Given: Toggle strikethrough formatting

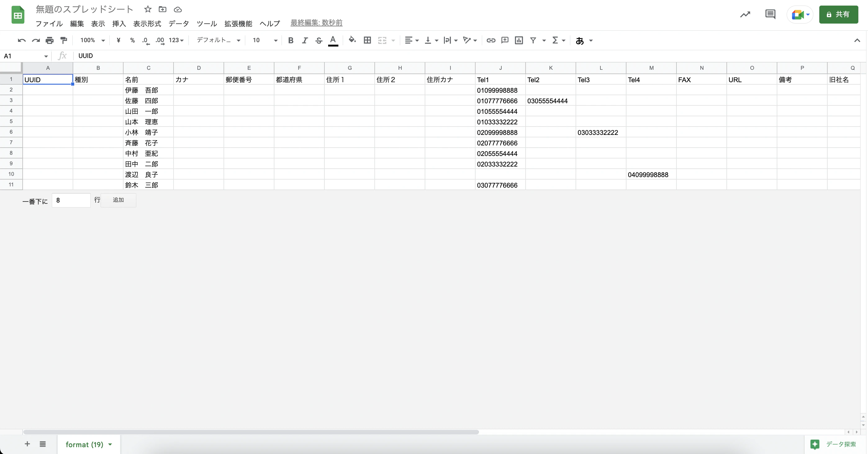Looking at the screenshot, I should tap(319, 40).
